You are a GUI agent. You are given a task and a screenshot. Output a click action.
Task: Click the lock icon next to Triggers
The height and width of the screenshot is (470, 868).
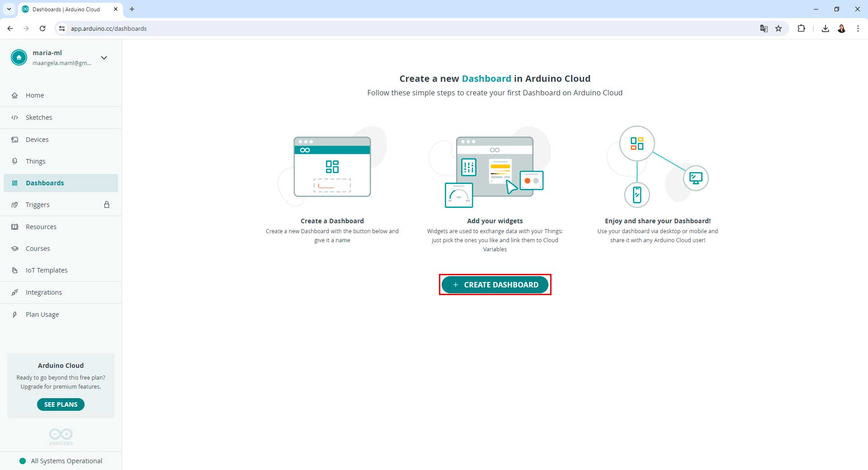click(107, 205)
